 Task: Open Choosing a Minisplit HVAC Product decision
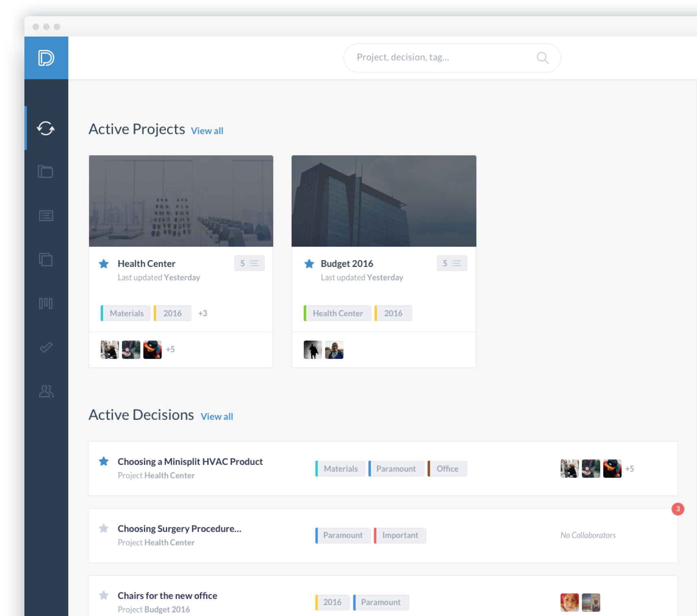(x=190, y=462)
